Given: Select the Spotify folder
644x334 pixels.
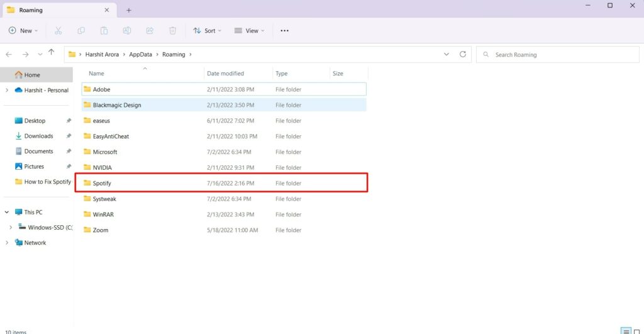Looking at the screenshot, I should click(102, 183).
